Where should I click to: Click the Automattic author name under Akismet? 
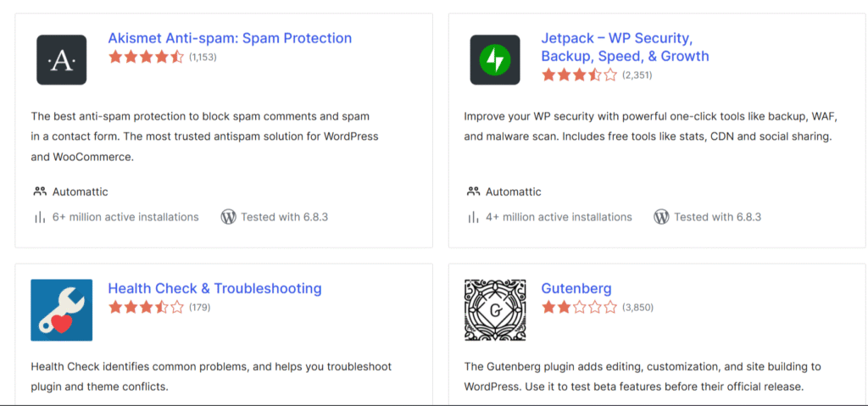81,192
